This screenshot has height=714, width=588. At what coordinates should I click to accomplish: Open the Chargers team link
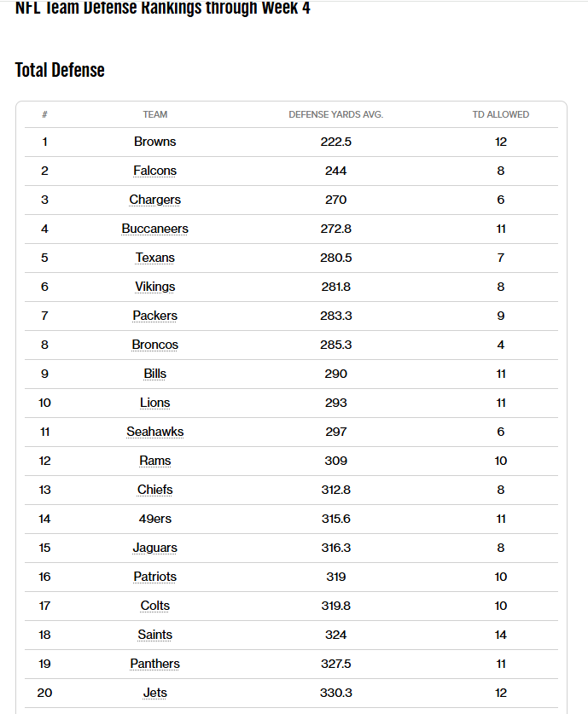(155, 200)
